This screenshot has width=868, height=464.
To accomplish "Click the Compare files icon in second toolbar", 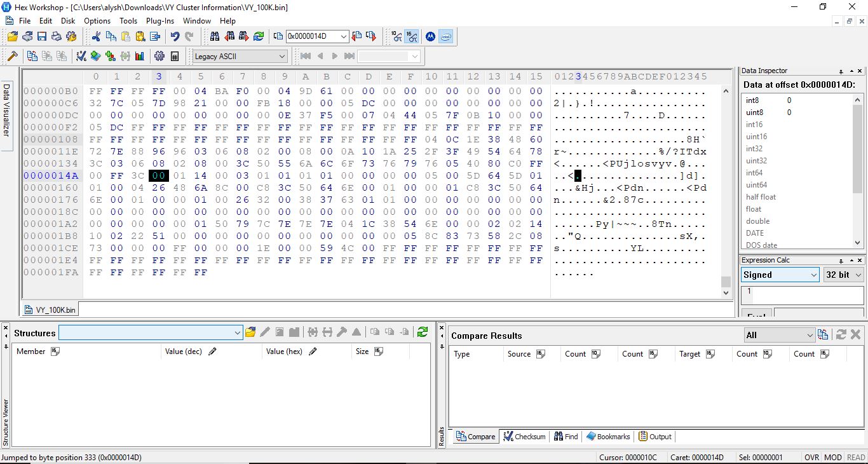I will pyautogui.click(x=32, y=56).
